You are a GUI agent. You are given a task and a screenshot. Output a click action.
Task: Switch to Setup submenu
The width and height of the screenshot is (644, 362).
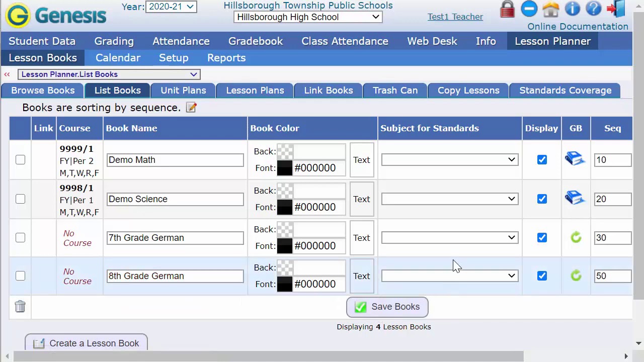point(174,58)
